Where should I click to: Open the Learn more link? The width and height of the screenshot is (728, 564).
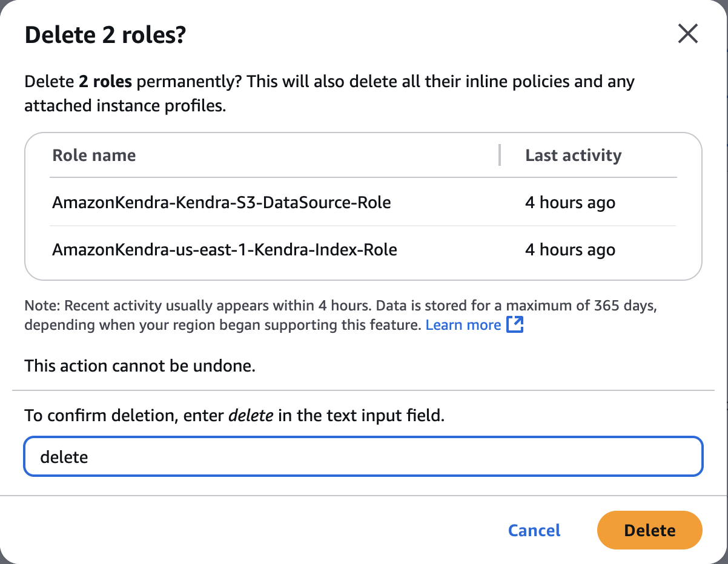(463, 325)
